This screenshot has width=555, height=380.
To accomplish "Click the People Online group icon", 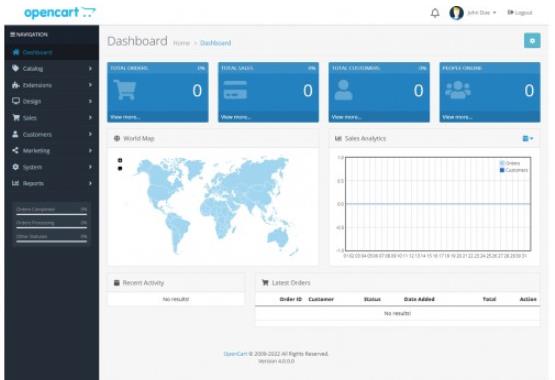I will click(458, 90).
